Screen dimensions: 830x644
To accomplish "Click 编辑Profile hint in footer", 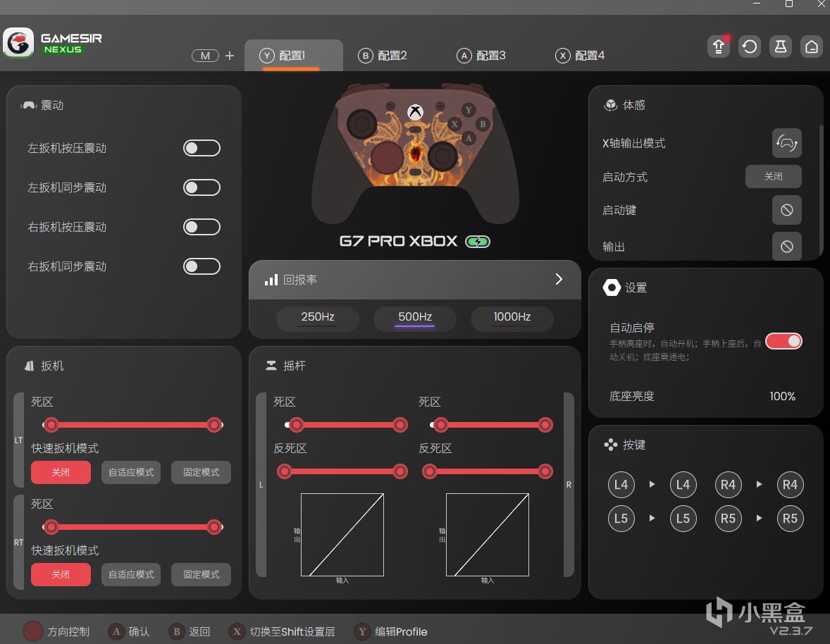I will [x=391, y=631].
